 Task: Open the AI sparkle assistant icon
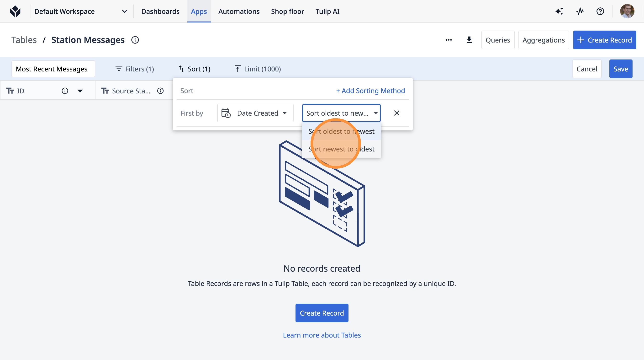(559, 11)
